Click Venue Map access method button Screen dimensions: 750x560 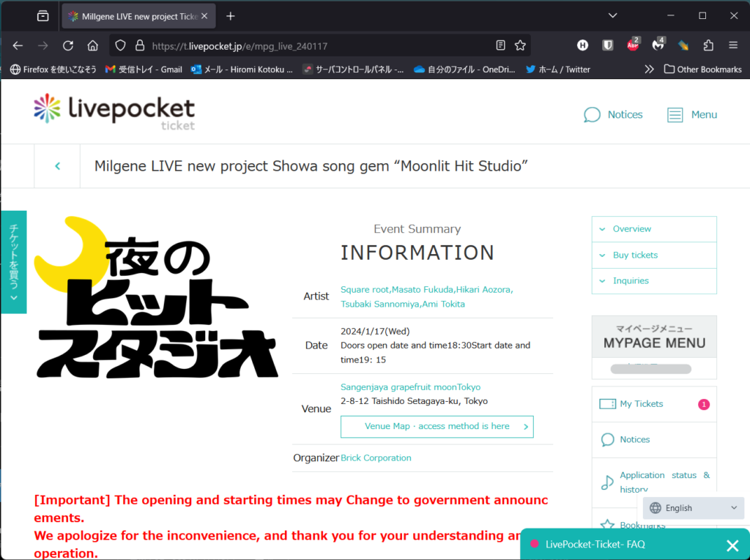[x=437, y=426]
